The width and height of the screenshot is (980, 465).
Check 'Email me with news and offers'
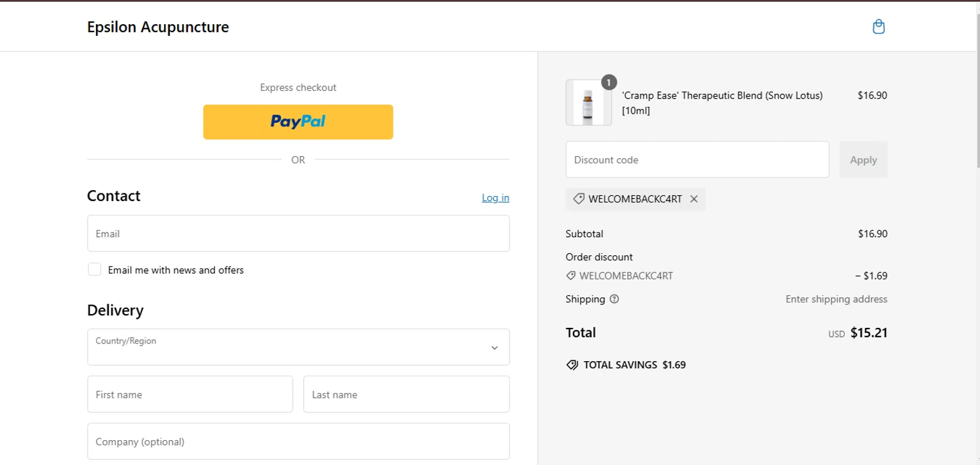[x=95, y=270]
